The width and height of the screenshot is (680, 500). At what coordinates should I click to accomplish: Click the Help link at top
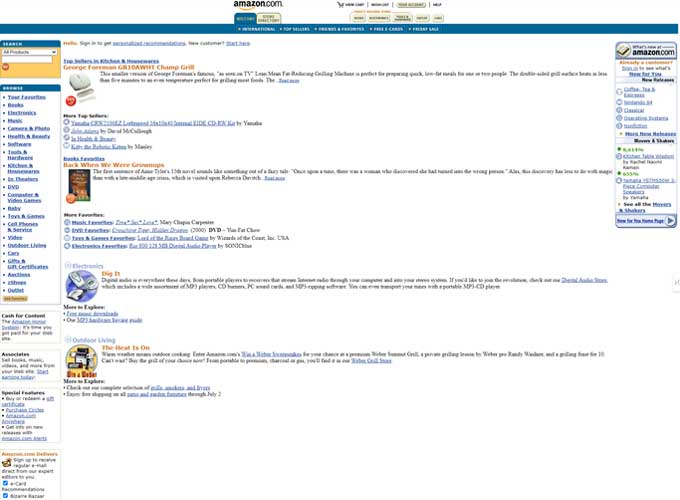tap(437, 5)
